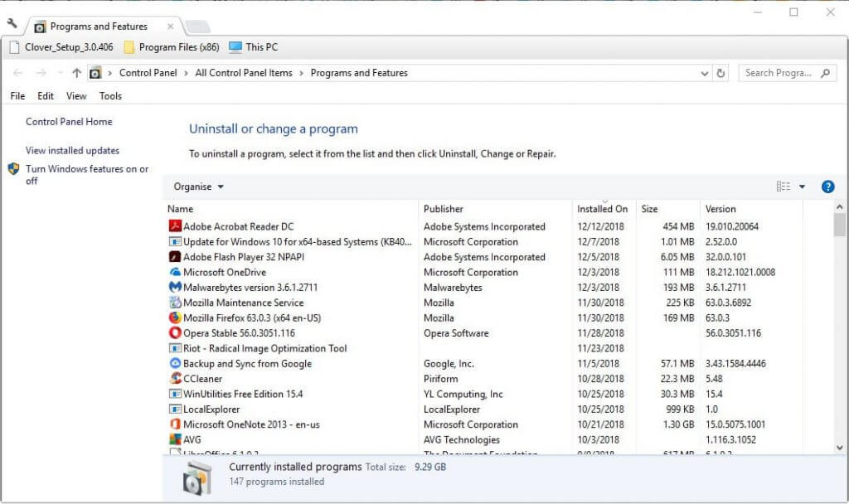Click the CCleaner program icon
The width and height of the screenshot is (849, 504).
[175, 378]
